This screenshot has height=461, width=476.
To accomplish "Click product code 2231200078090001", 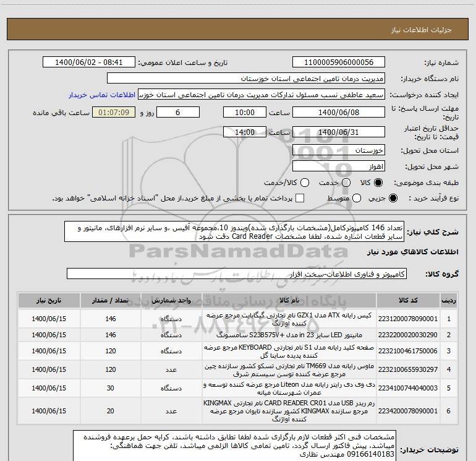I will coord(408,319).
